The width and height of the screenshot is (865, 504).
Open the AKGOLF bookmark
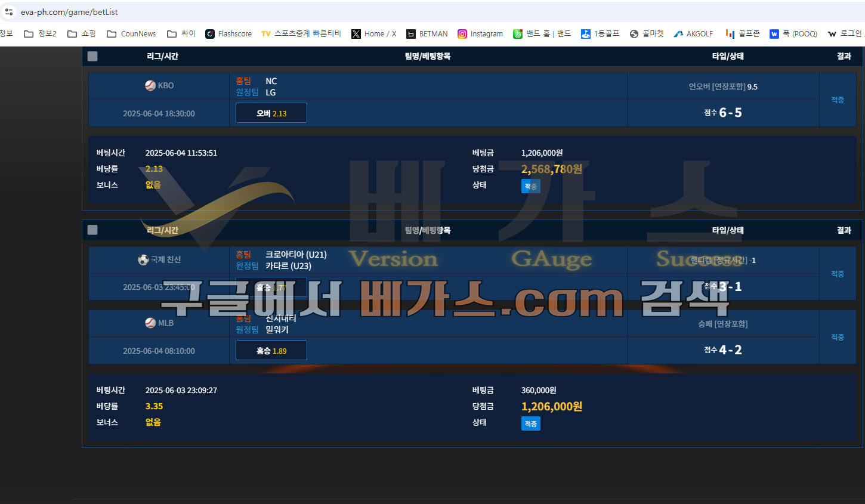click(693, 34)
